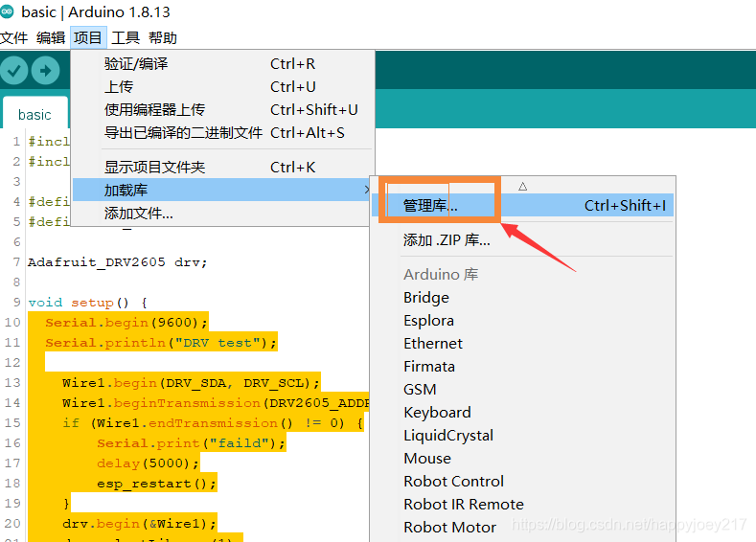This screenshot has width=756, height=542.
Task: Open the 编辑 menu
Action: pyautogui.click(x=51, y=37)
